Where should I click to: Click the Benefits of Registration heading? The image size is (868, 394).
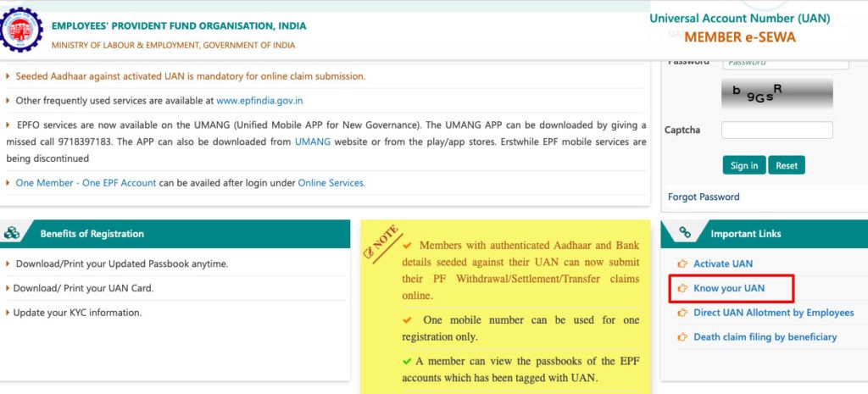tap(92, 234)
